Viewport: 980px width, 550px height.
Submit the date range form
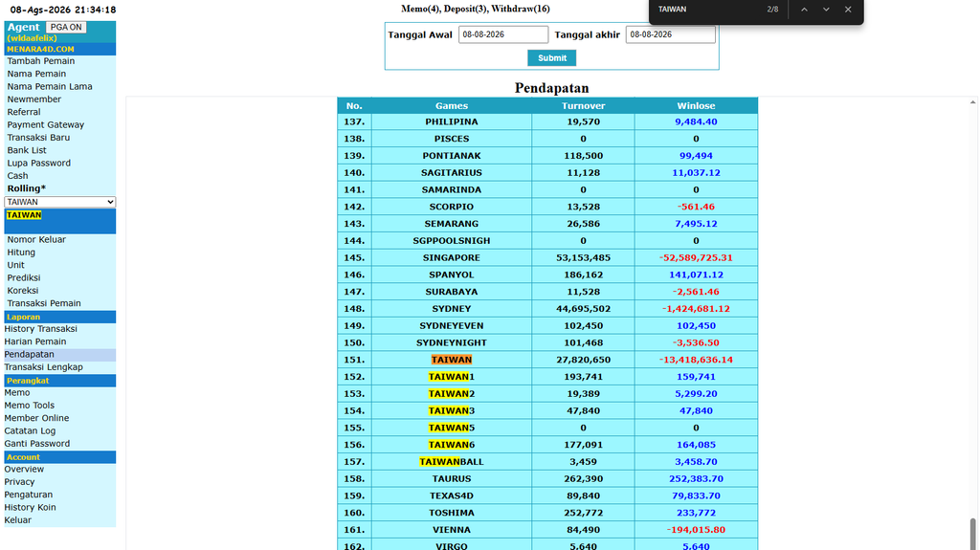pos(552,58)
